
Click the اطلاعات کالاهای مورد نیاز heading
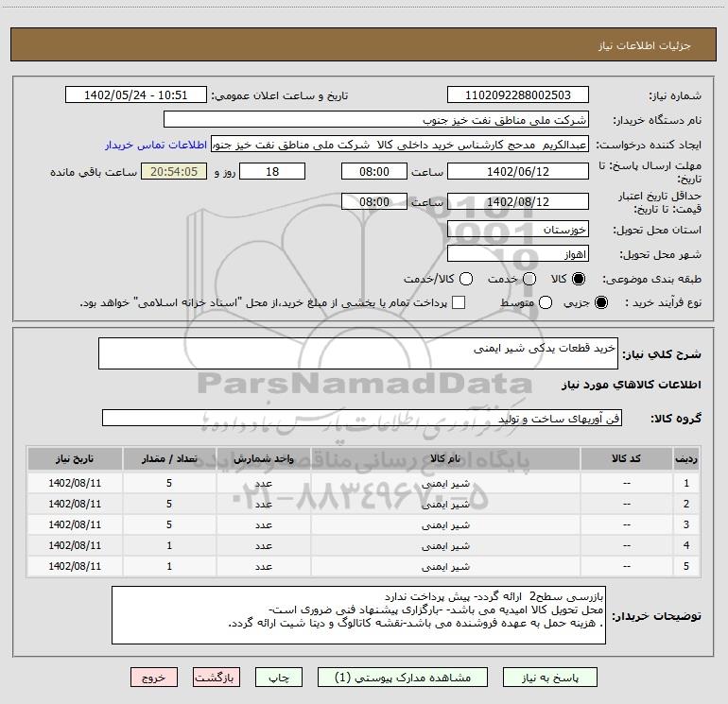[632, 385]
